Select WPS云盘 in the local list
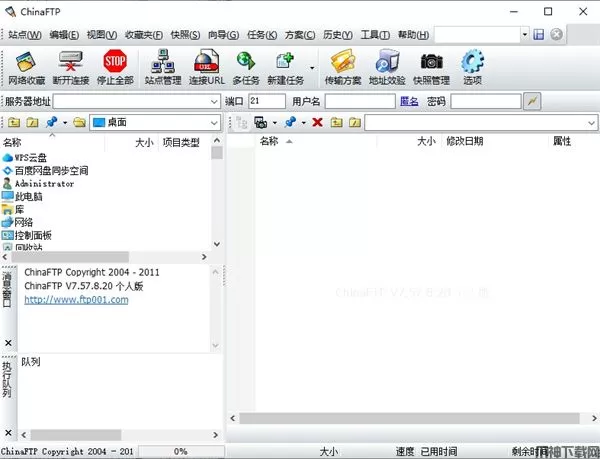Viewport: 600px width, 459px height. [x=24, y=158]
